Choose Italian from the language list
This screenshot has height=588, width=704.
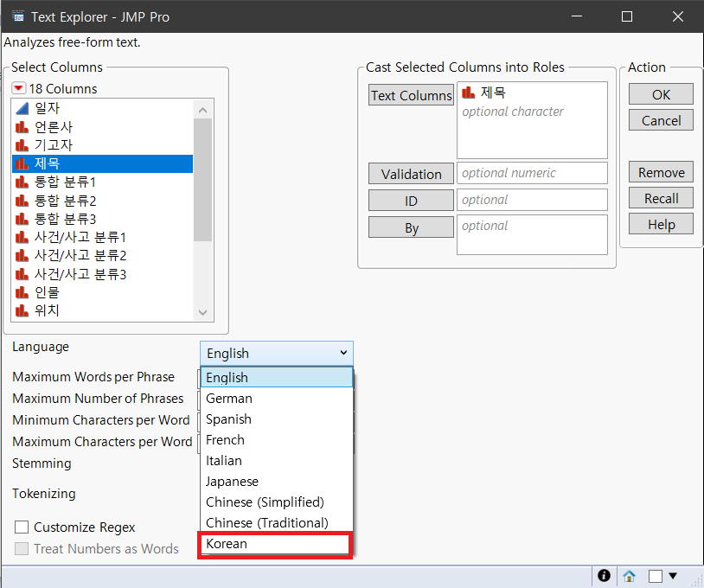point(277,461)
